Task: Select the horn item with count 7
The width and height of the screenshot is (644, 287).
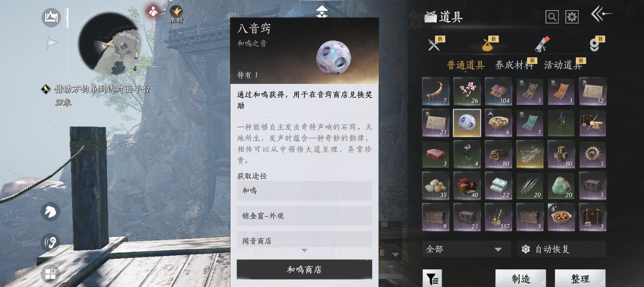Action: [x=435, y=91]
